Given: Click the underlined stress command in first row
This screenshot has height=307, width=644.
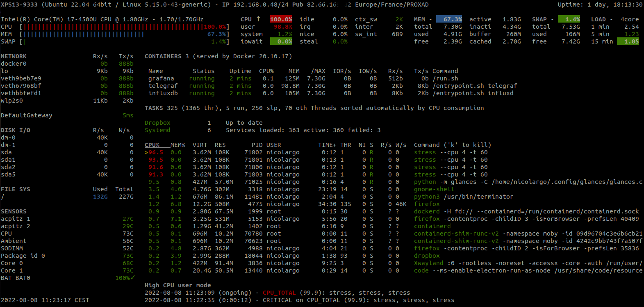Looking at the screenshot, I should tap(425, 152).
